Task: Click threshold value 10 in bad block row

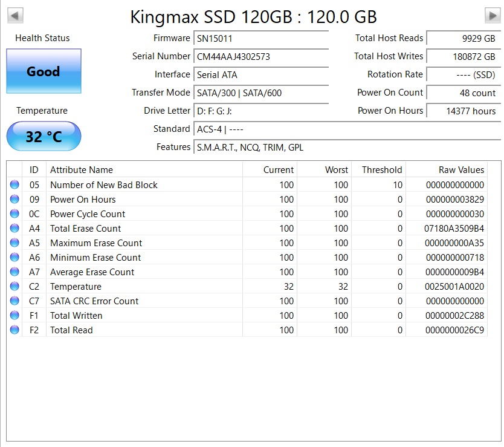Action: [x=398, y=184]
